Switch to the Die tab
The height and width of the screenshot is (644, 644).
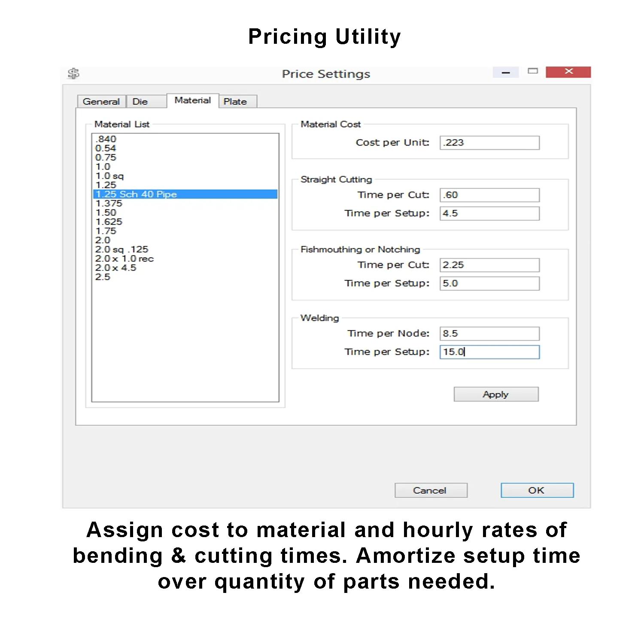click(x=140, y=101)
